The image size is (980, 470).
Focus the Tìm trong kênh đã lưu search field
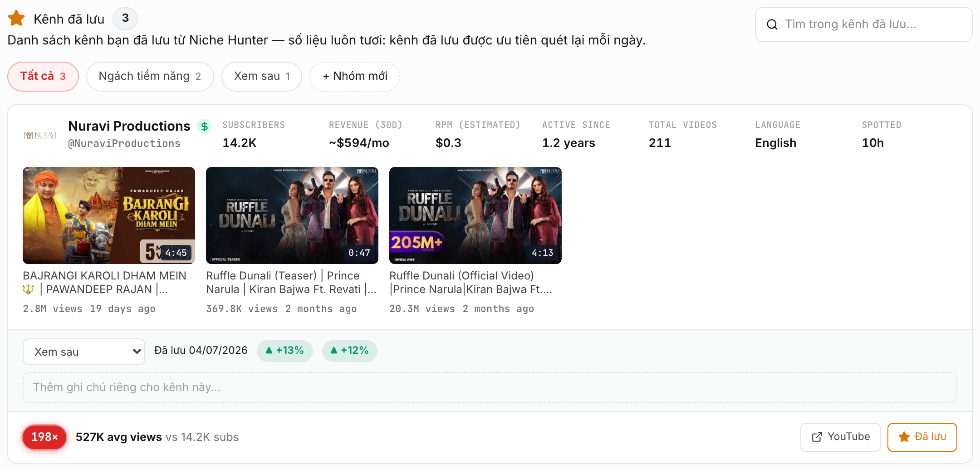(863, 24)
